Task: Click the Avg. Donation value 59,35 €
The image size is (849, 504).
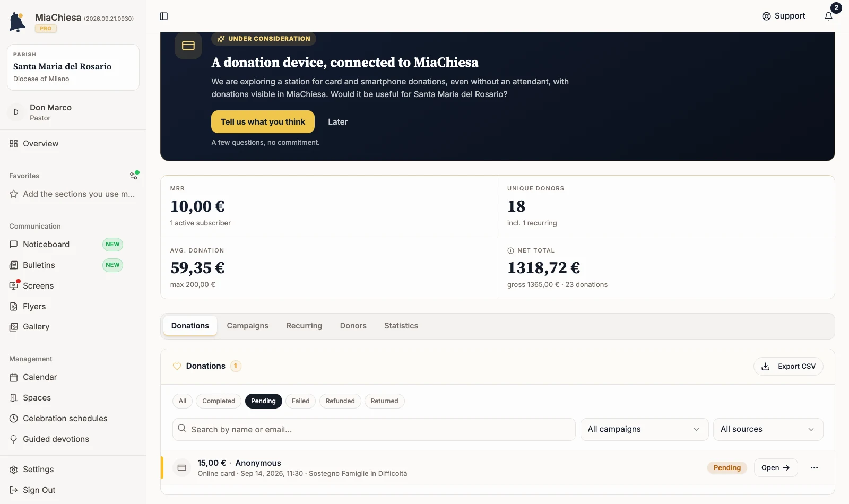Action: point(197,268)
